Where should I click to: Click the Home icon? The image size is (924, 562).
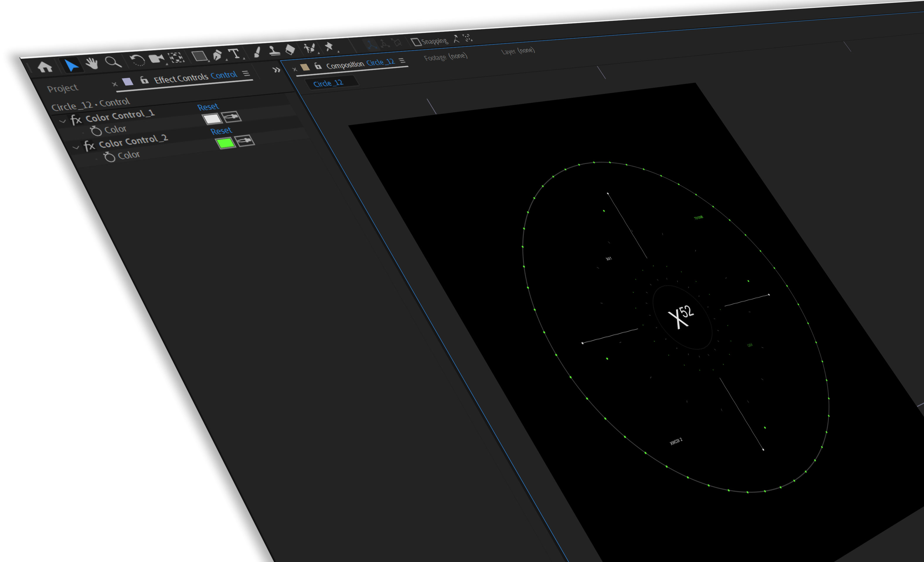pyautogui.click(x=45, y=67)
